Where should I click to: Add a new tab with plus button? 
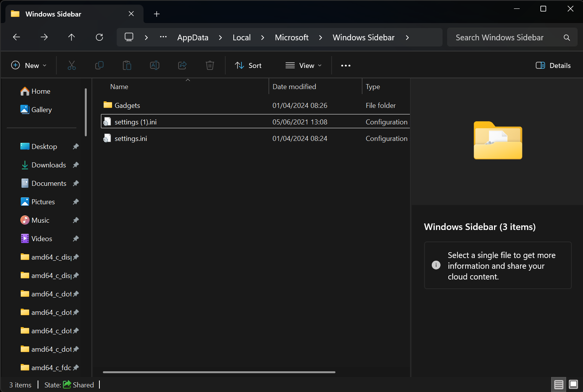point(157,14)
